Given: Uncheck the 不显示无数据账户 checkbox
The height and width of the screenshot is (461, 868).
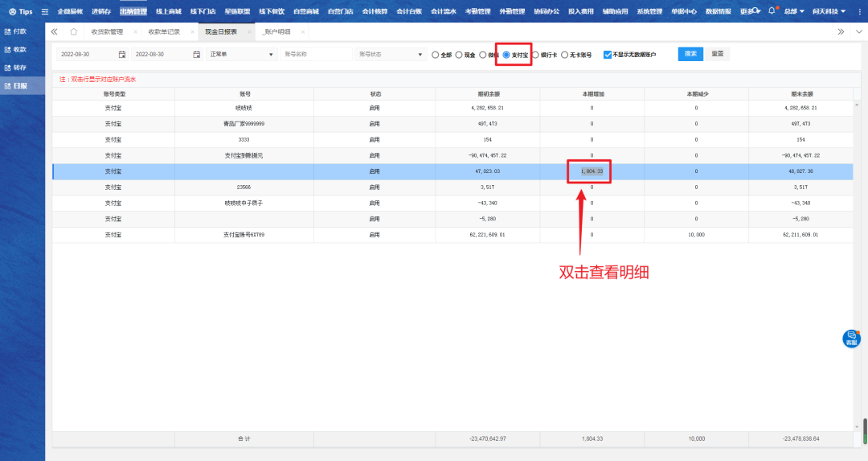Looking at the screenshot, I should coord(608,55).
